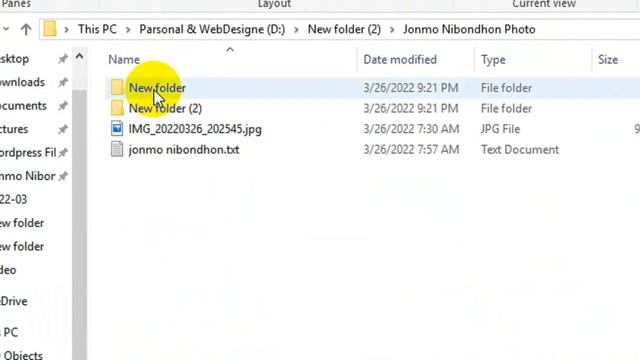Click '3/26/2022 7:30 AM' date cell

coord(411,129)
